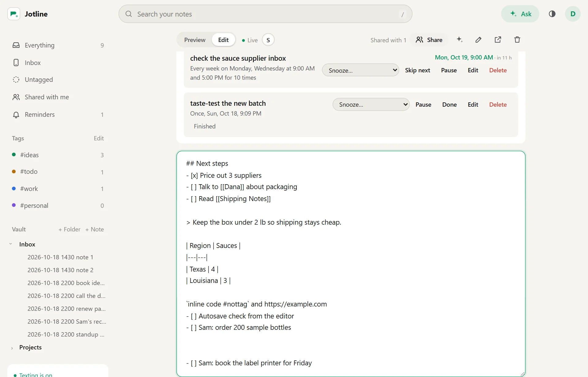This screenshot has height=377, width=588.
Task: Click inside the note editor text area
Action: click(x=351, y=264)
